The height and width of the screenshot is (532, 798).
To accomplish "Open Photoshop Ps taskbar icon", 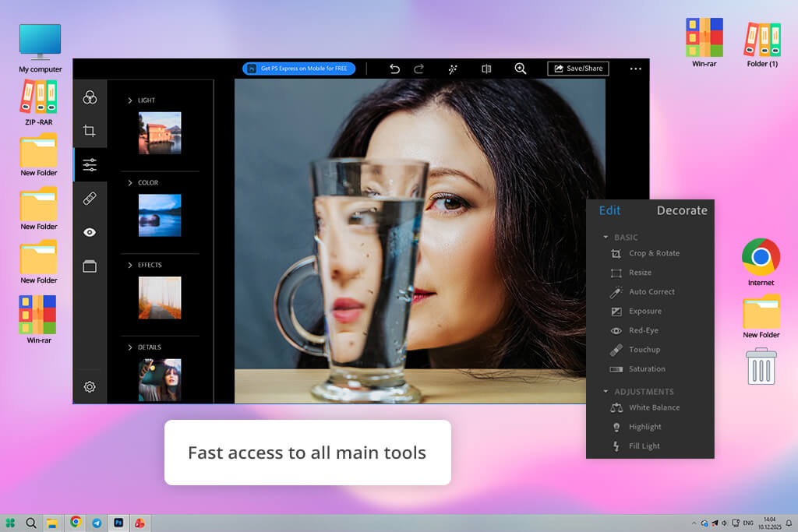I will (118, 523).
